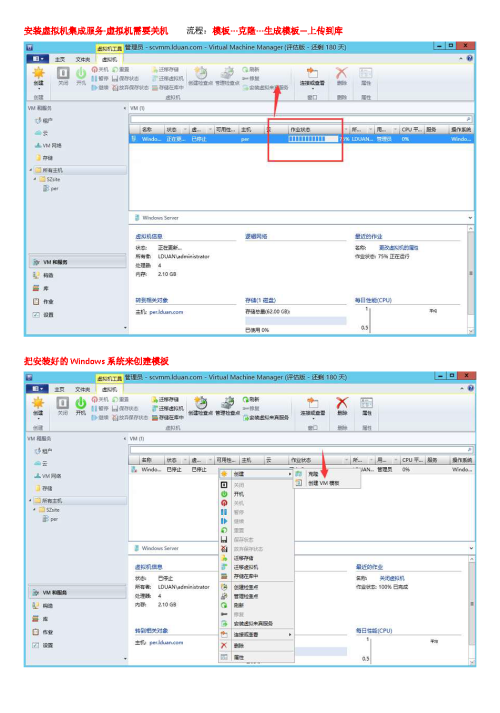
Task: Collapse ribbon arrow in upper window
Action: click(461, 59)
